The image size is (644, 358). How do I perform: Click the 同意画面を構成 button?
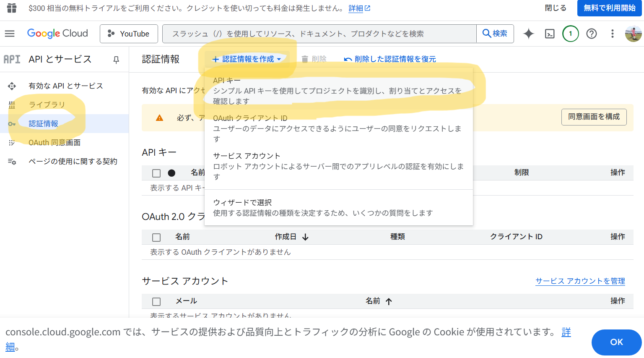tap(594, 117)
